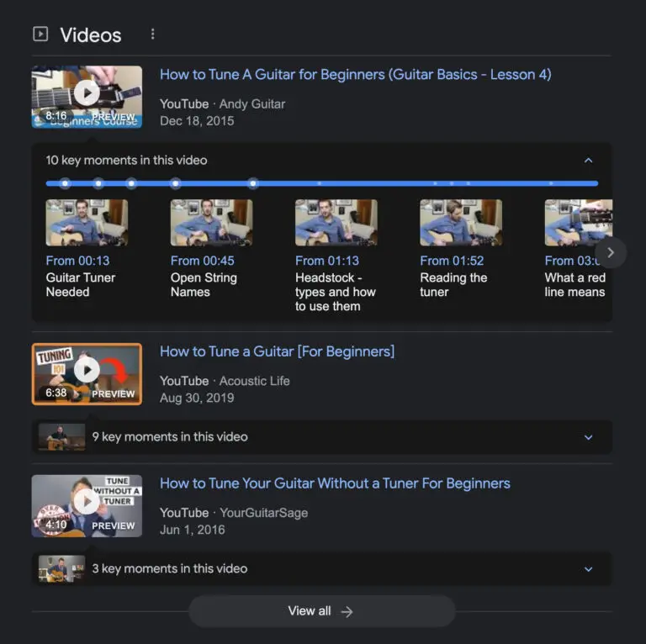
Task: Open 'How to Tune a Guitar [For Beginners]' link
Action: point(277,351)
